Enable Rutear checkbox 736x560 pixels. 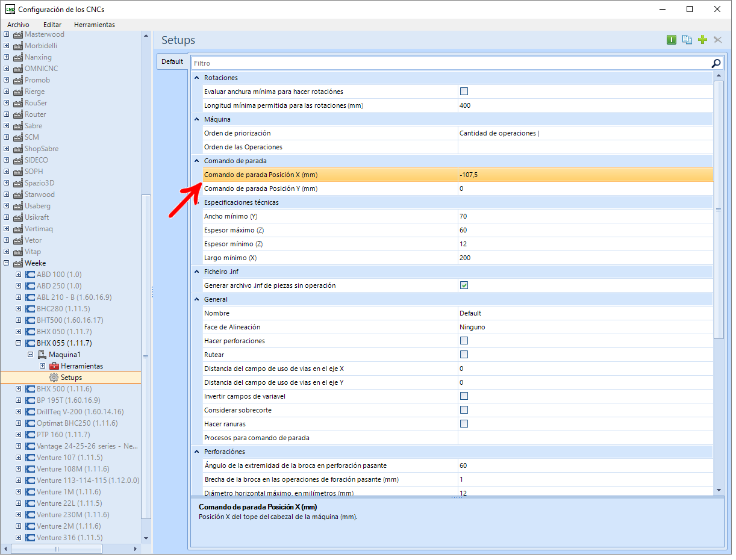[x=464, y=355]
